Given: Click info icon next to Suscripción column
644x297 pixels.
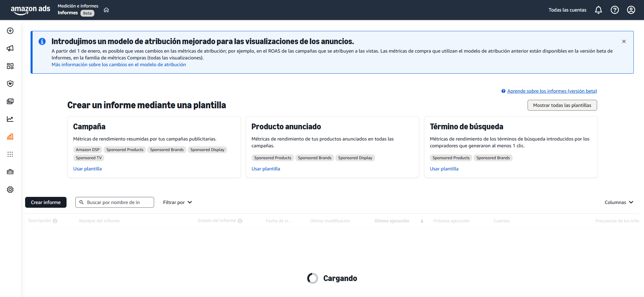Looking at the screenshot, I should point(55,221).
